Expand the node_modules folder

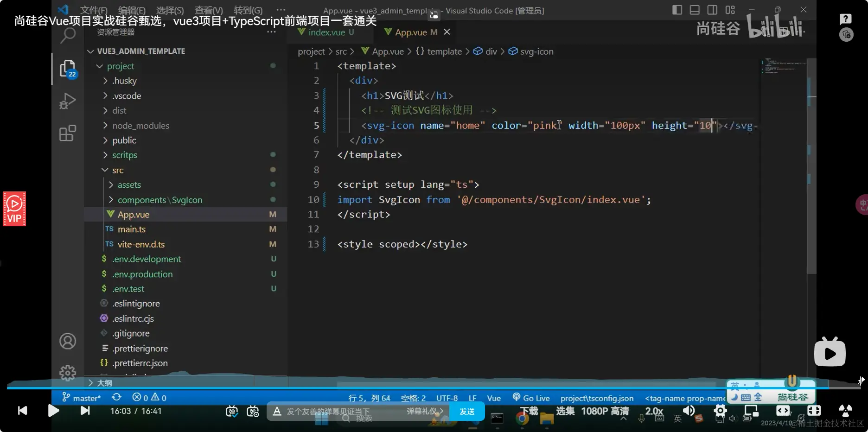point(140,126)
